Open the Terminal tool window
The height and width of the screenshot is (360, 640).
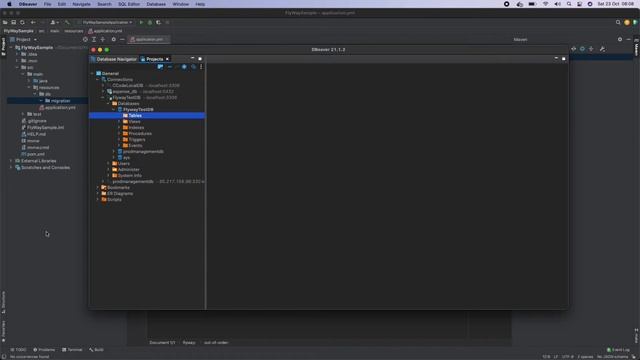(x=72, y=350)
